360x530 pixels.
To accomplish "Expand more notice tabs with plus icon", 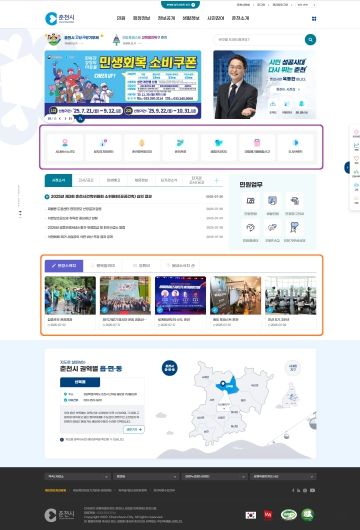I will coord(217,180).
